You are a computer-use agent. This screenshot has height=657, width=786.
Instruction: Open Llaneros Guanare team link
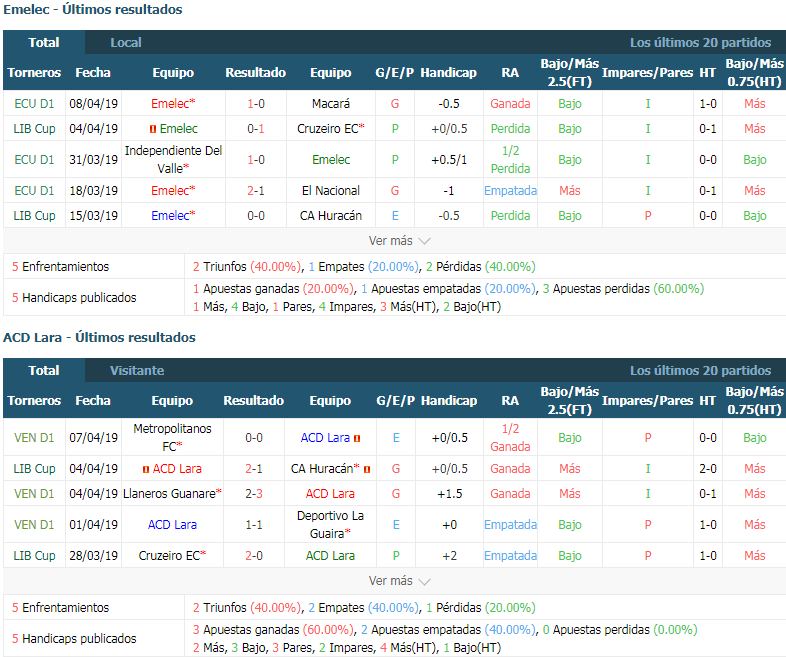(x=172, y=494)
